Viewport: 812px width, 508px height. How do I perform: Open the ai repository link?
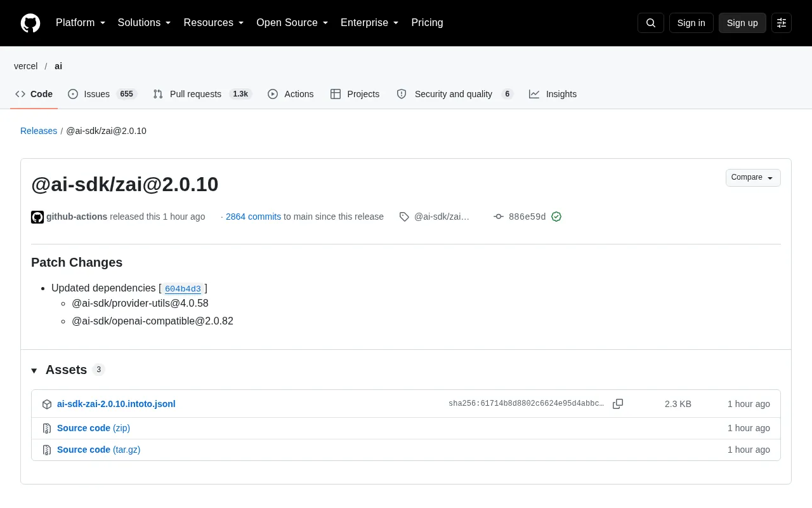(x=58, y=66)
